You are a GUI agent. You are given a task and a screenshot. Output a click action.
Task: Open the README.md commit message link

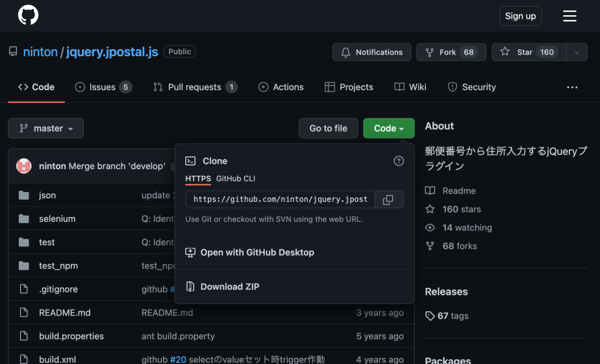(x=167, y=313)
